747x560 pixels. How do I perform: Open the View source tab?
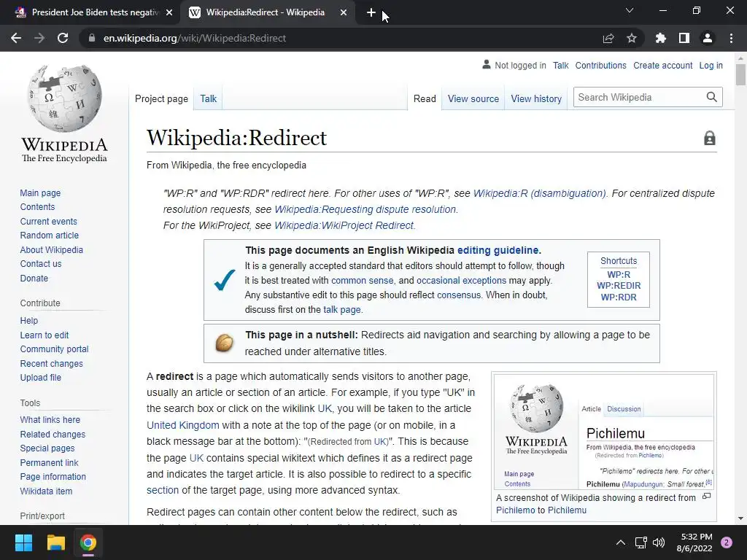473,98
